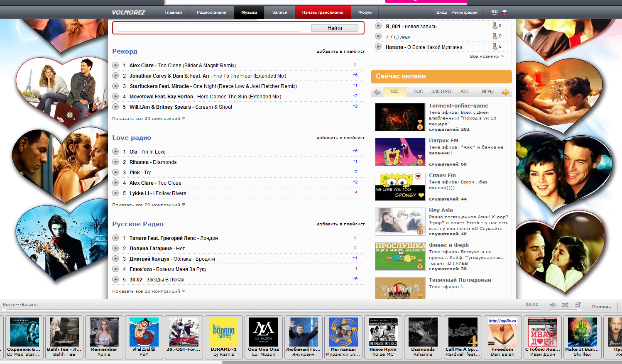Play Movetown Here Comes The Sun track
622x364 pixels.
(115, 96)
